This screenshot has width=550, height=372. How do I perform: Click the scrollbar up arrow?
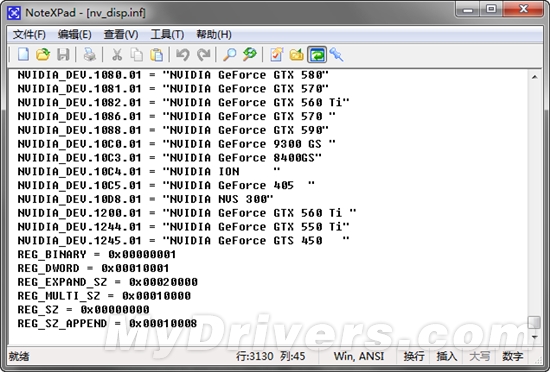pyautogui.click(x=535, y=77)
